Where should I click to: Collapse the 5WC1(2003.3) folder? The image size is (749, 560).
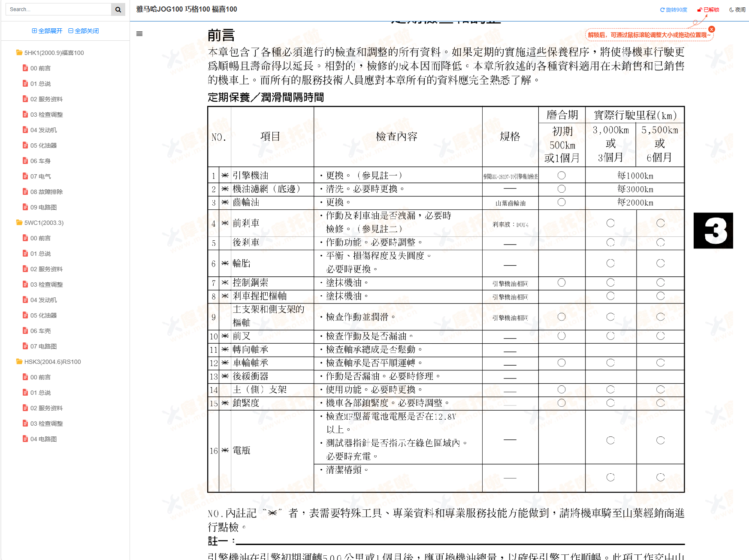[x=39, y=223]
